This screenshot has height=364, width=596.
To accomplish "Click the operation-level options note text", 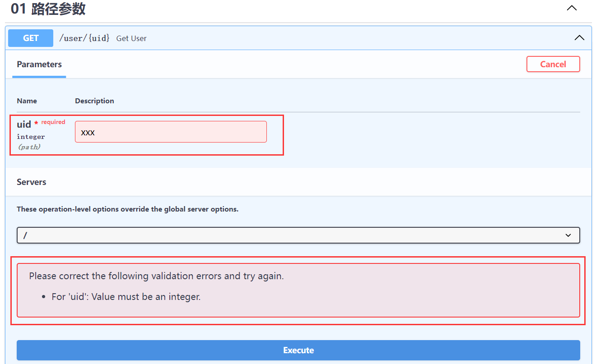I will (x=127, y=209).
